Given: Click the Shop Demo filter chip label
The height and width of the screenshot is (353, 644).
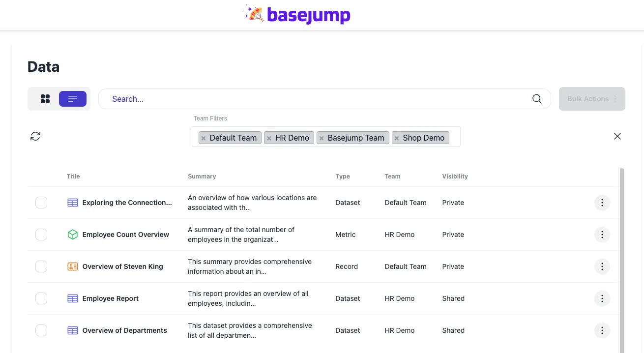Looking at the screenshot, I should [x=424, y=138].
